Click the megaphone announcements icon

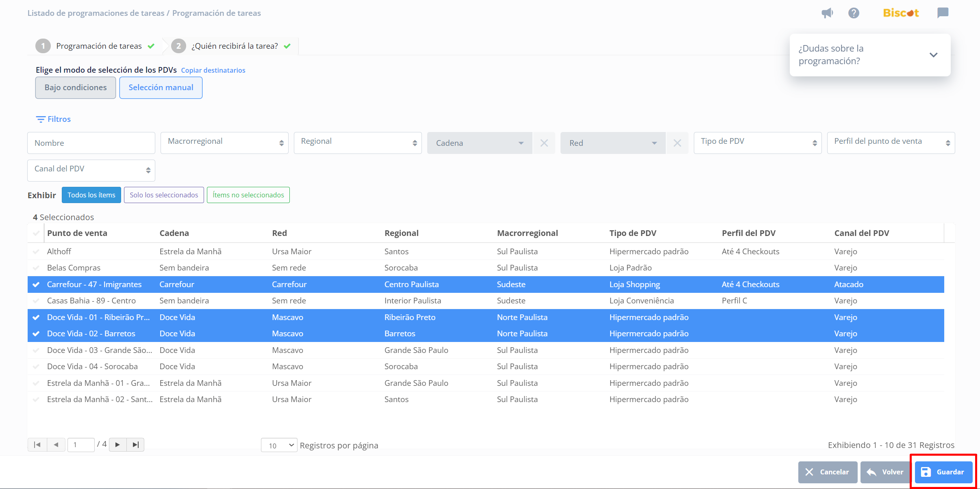click(827, 13)
